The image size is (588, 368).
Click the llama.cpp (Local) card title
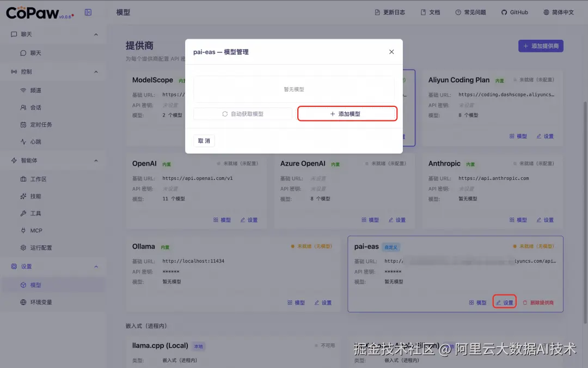(160, 346)
